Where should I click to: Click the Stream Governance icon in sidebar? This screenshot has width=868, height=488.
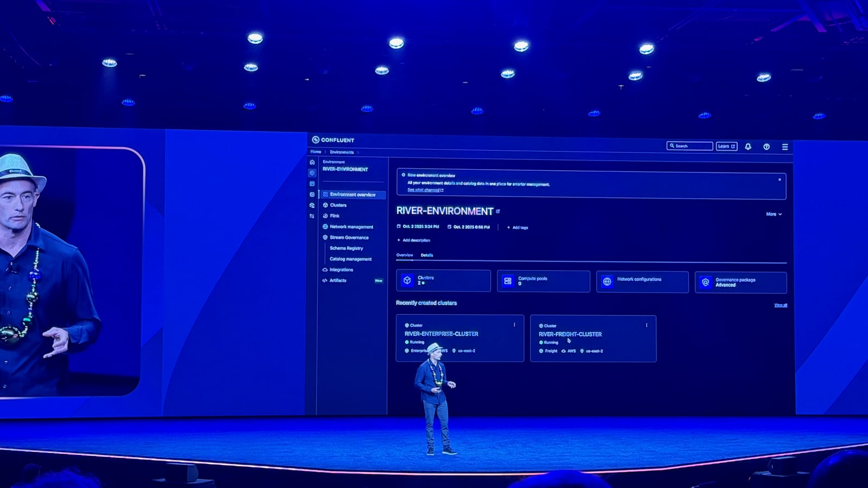click(325, 237)
